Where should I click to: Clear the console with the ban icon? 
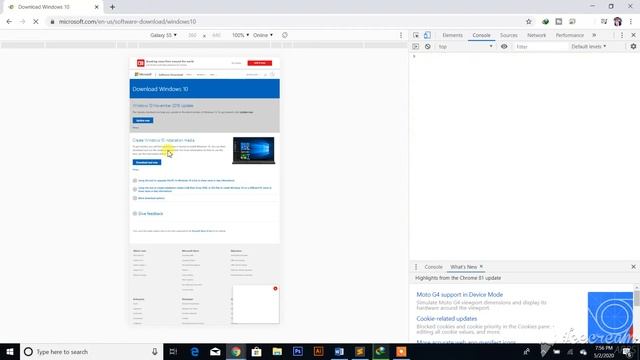tap(427, 47)
